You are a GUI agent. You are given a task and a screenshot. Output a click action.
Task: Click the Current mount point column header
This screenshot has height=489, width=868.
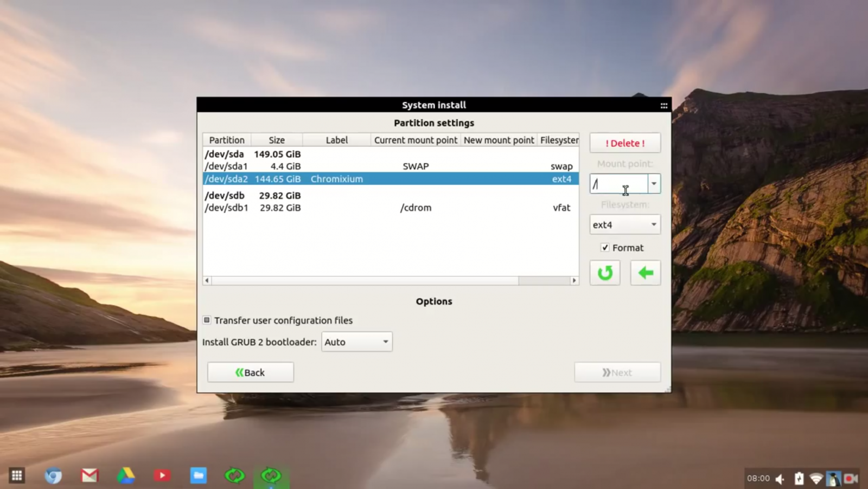[416, 140]
